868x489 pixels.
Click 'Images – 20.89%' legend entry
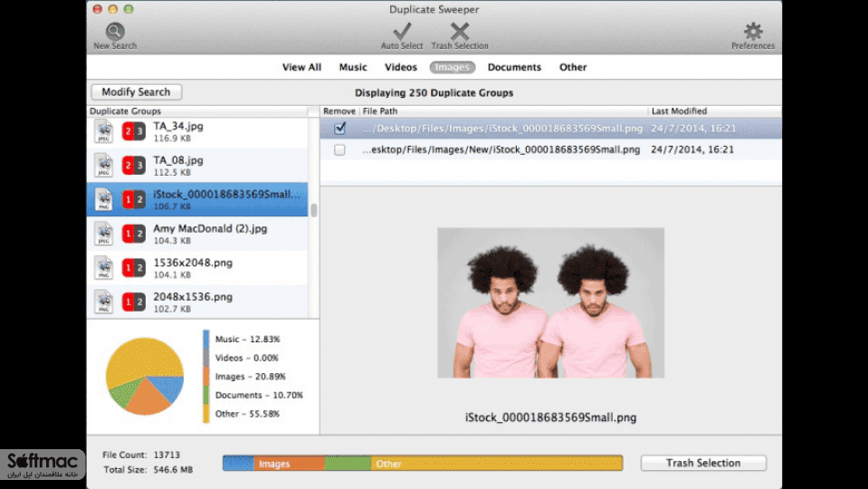[x=250, y=377]
